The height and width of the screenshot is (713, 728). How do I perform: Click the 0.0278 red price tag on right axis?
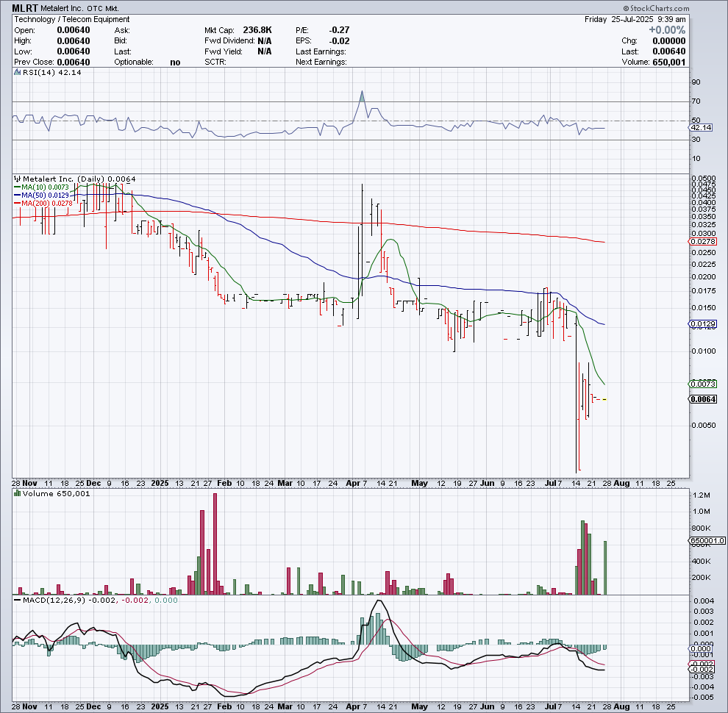(702, 241)
